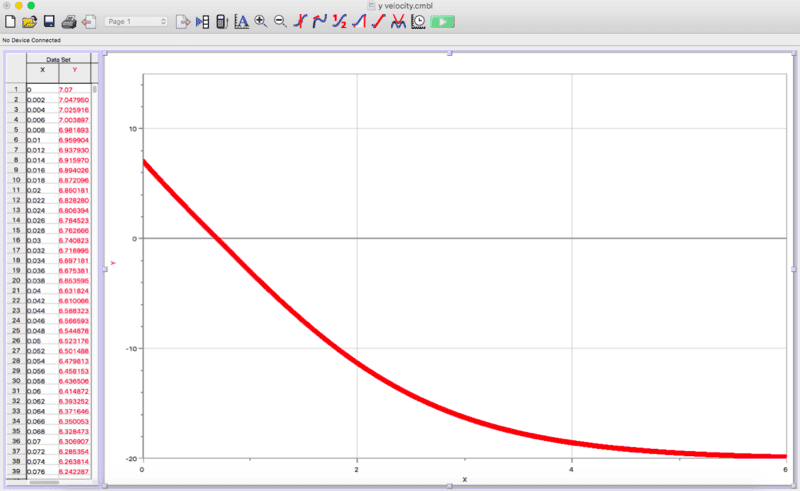Viewport: 800px width, 491px height.
Task: Open the data collection clock icon
Action: pyautogui.click(x=418, y=21)
